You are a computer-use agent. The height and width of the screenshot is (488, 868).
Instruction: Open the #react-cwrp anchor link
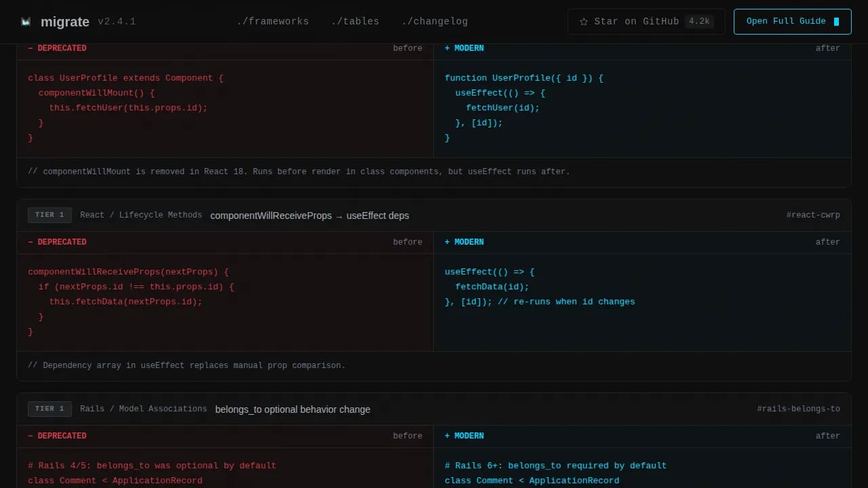(812, 216)
